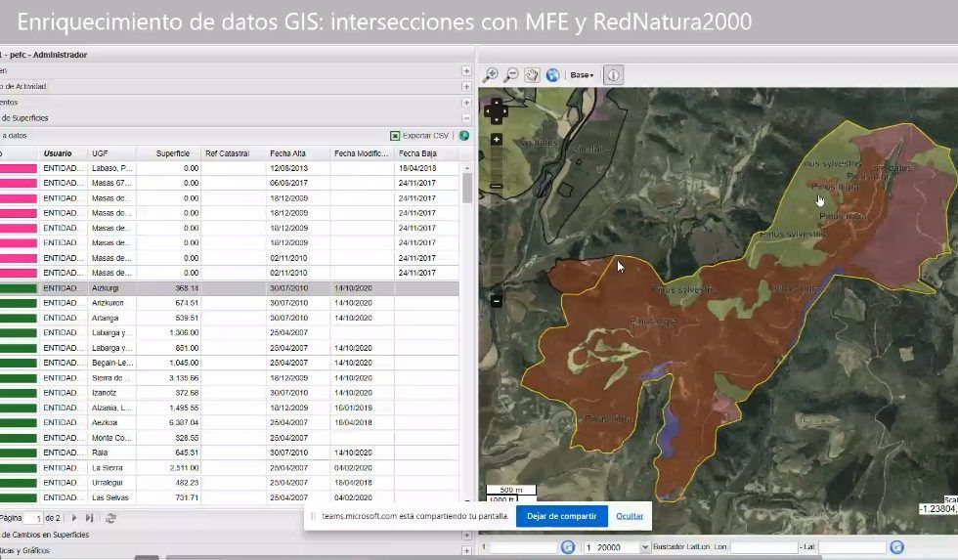The image size is (958, 560).
Task: Toggle the feature info tool
Action: click(x=613, y=75)
